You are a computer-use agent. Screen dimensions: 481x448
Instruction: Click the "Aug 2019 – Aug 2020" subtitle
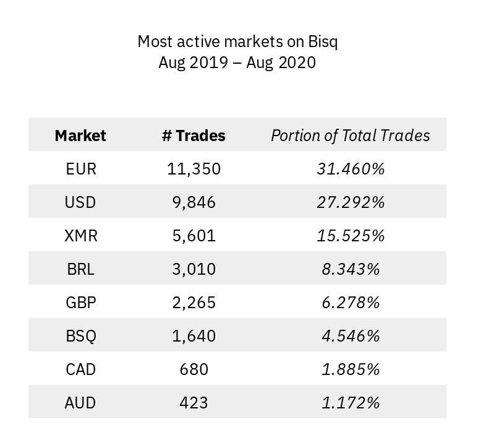click(x=237, y=63)
